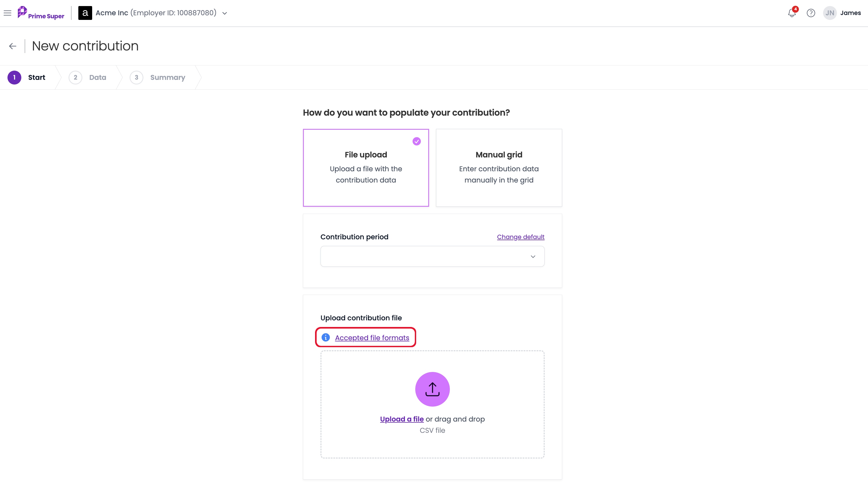Click the Change default link
Image resolution: width=868 pixels, height=485 pixels.
click(521, 237)
